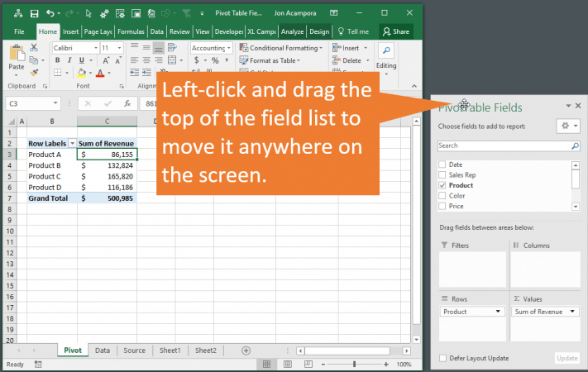Click the font color red A icon

tap(98, 74)
